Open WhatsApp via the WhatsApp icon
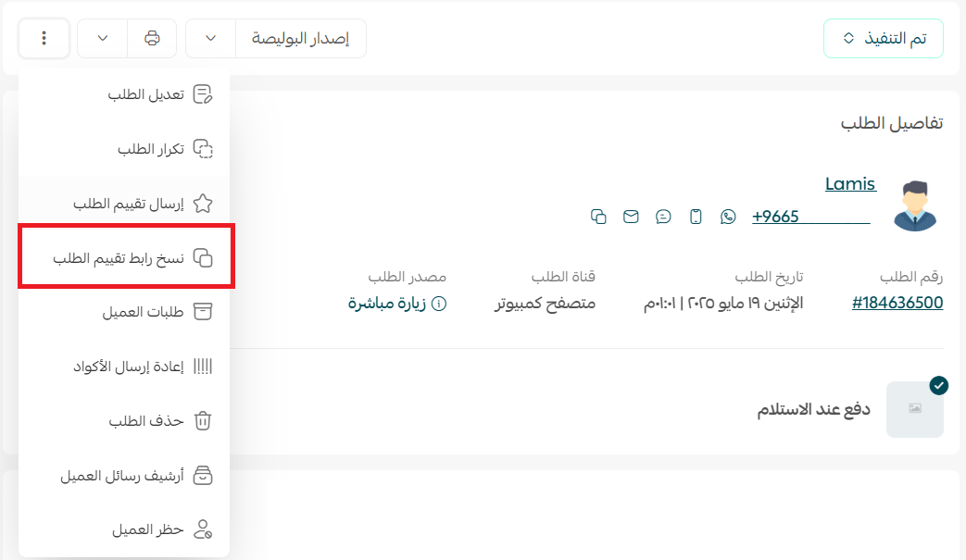Screen dimensions: 966x560 (x=728, y=217)
